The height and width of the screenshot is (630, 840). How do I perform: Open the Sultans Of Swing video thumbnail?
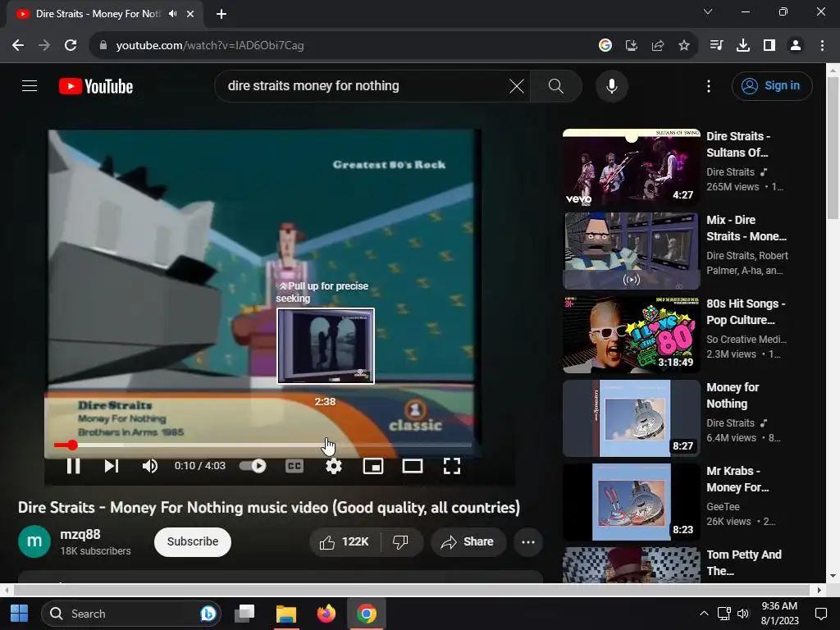[x=632, y=167]
